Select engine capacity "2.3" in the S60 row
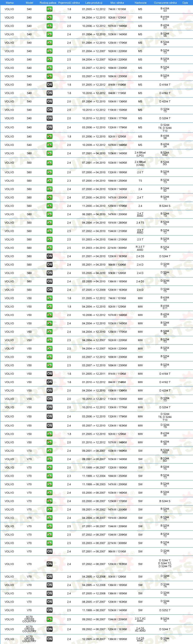The height and width of the screenshot is (644, 193). (x=69, y=181)
